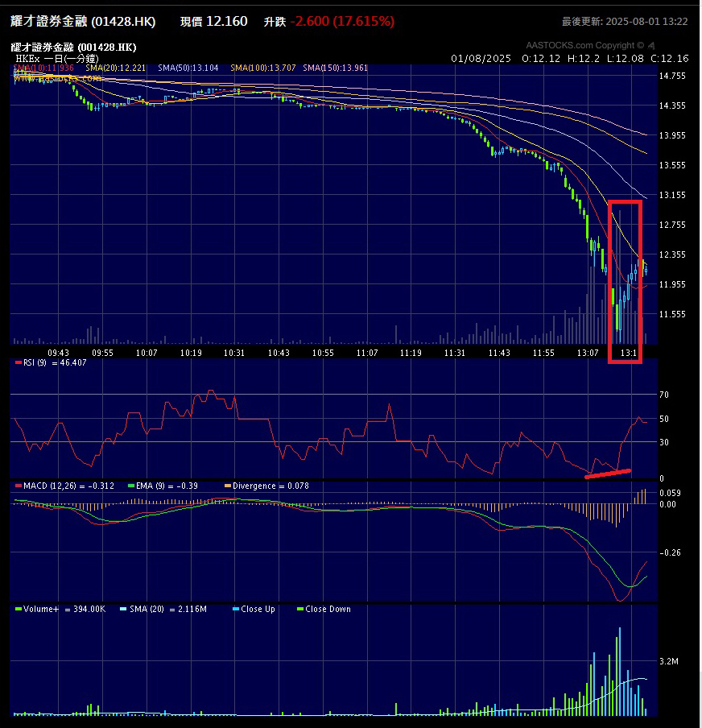This screenshot has height=728, width=702.
Task: Click the light blue SMA (20) volume legend marker
Action: coord(123,609)
